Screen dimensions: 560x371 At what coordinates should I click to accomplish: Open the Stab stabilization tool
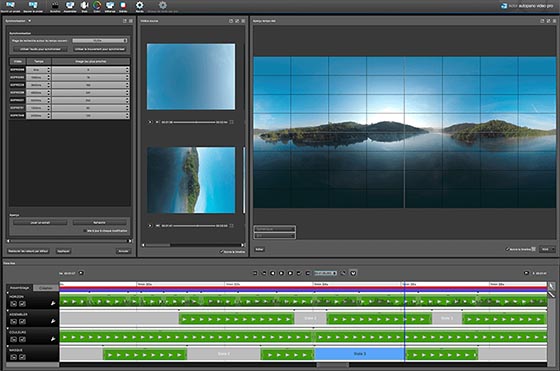84,5
